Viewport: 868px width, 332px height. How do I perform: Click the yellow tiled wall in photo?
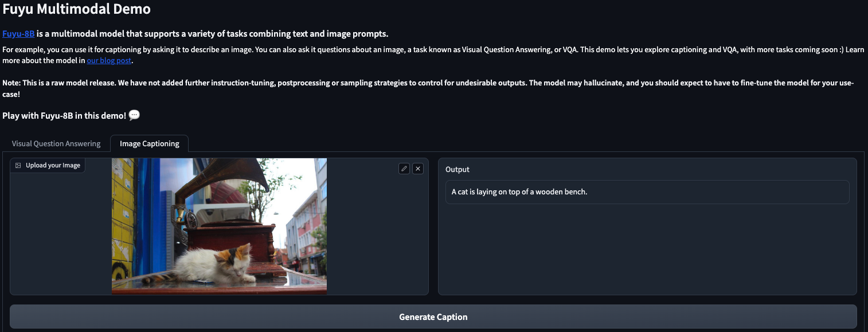[x=123, y=218]
